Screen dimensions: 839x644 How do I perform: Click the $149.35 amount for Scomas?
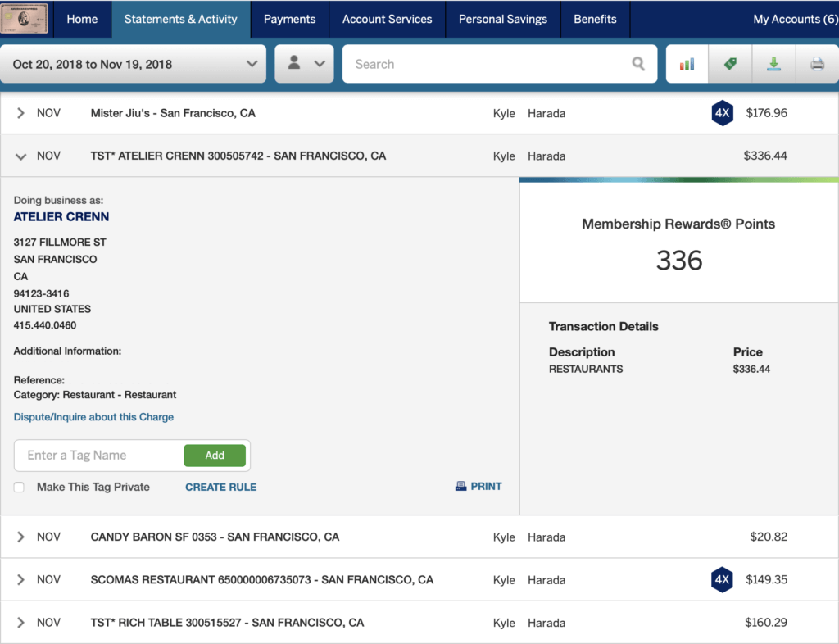pos(766,580)
